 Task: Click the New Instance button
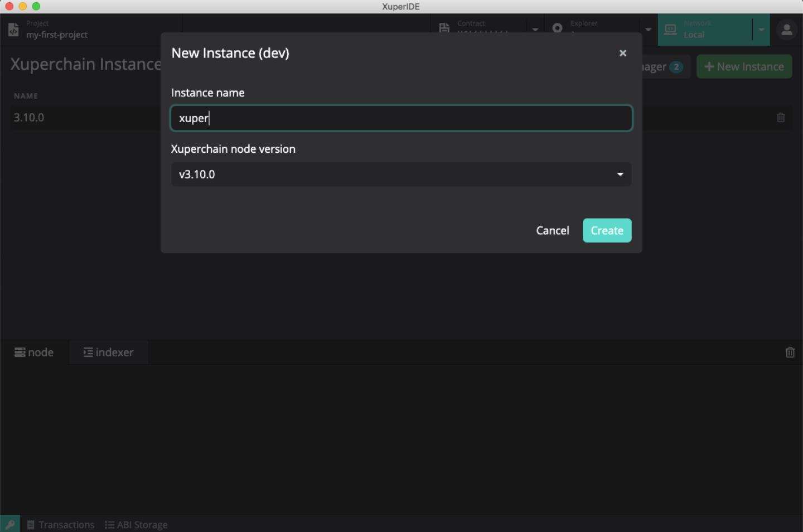click(x=744, y=66)
